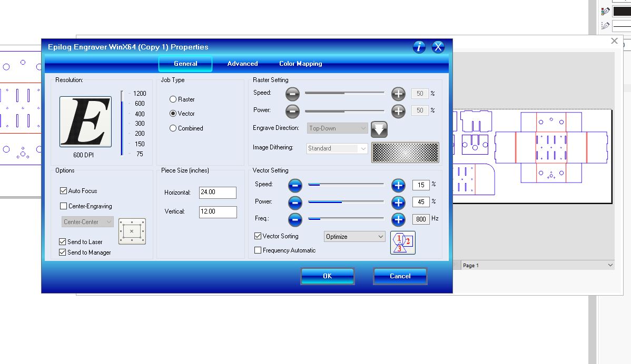
Task: Click the black color swatch in right panel
Action: [x=622, y=11]
